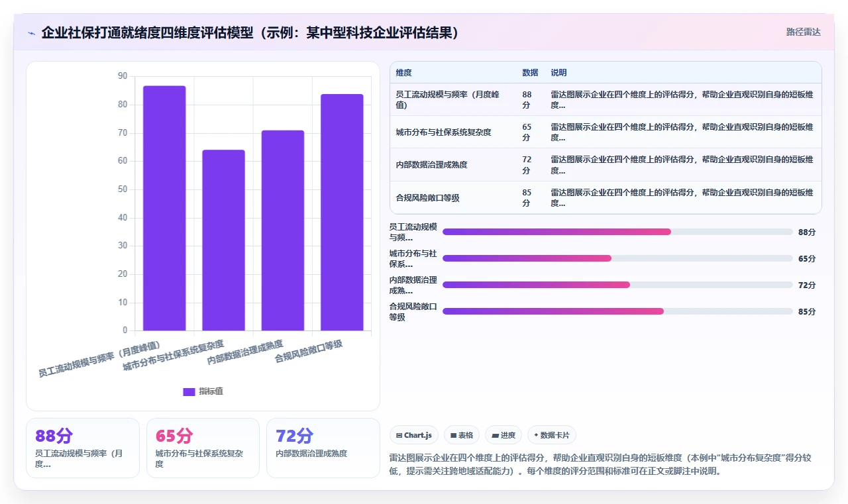The image size is (848, 504).
Task: Click the 指标值 legend text
Action: (211, 391)
